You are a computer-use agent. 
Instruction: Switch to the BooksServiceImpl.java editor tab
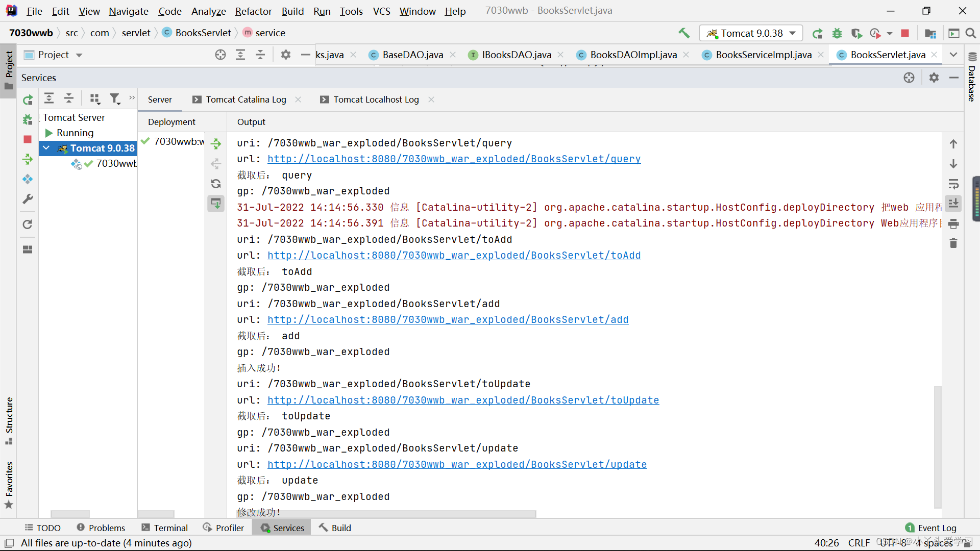pyautogui.click(x=764, y=55)
